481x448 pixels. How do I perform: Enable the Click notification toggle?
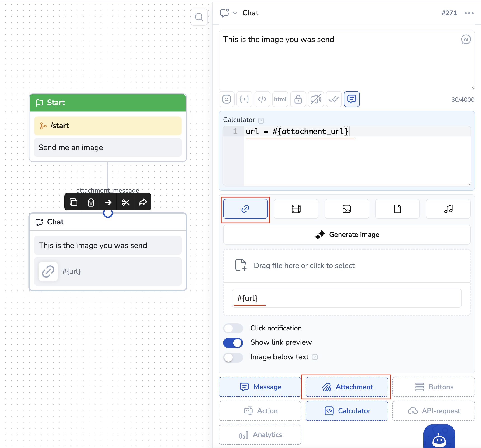[233, 328]
